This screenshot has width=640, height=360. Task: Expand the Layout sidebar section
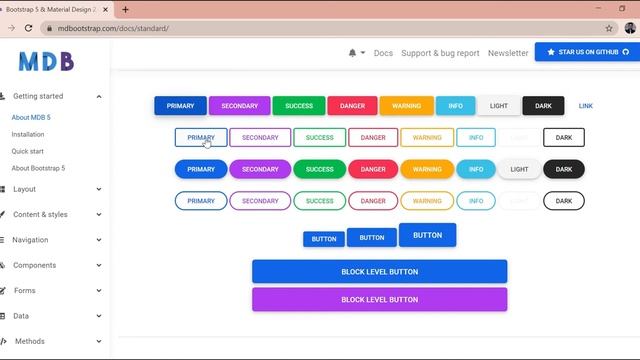(99, 189)
